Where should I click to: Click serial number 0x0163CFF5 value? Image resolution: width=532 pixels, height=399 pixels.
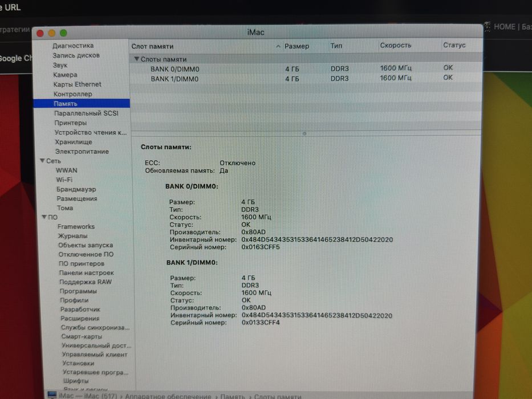coord(261,247)
